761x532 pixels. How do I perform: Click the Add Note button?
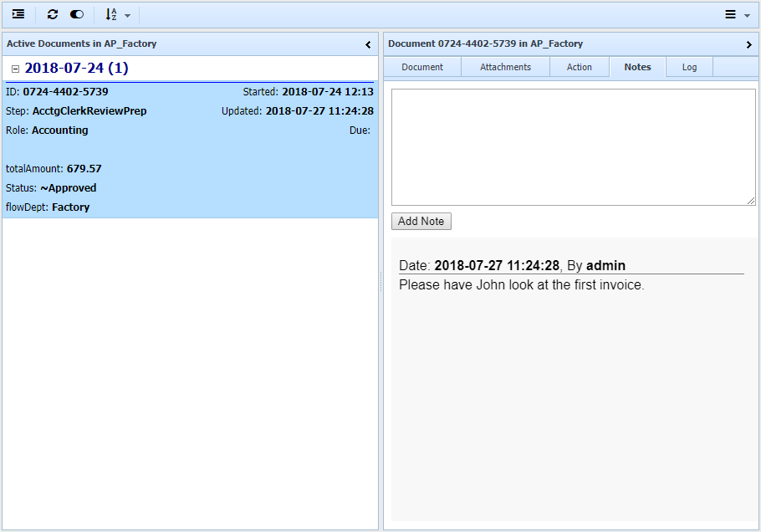tap(421, 221)
